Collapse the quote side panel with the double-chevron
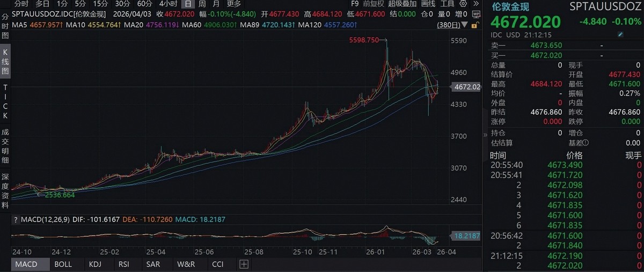 [x=486, y=135]
